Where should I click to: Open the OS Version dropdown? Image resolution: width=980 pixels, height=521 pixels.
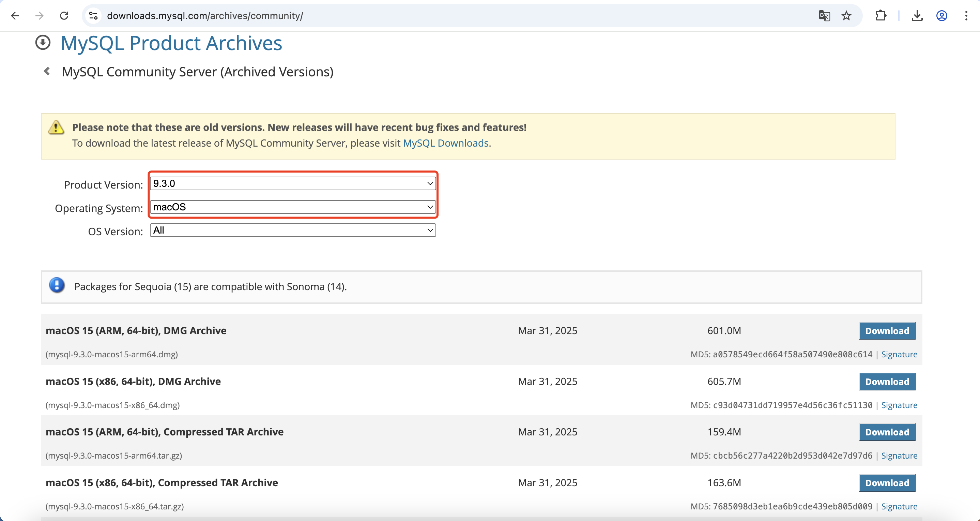click(293, 230)
